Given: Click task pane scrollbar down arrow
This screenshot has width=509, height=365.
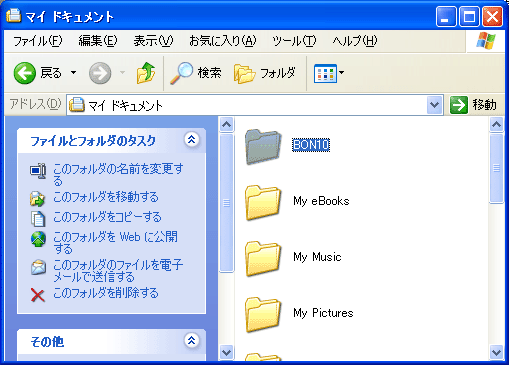Looking at the screenshot, I should click(x=227, y=352).
